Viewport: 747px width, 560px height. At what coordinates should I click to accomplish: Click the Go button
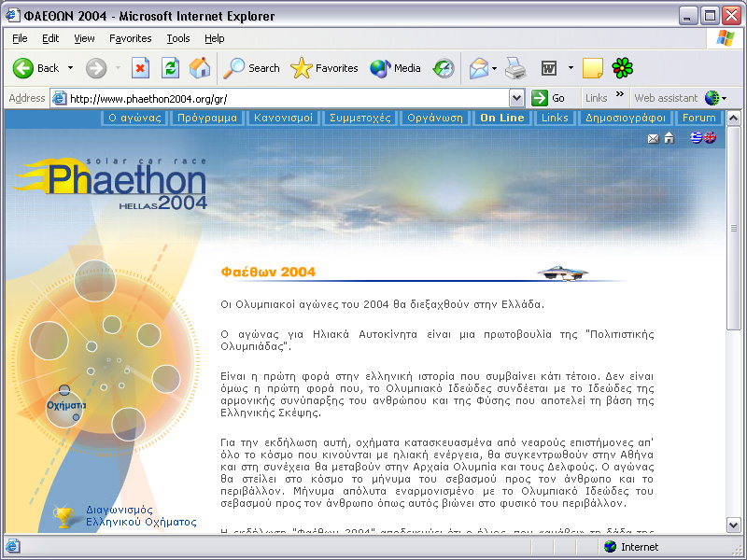[548, 98]
